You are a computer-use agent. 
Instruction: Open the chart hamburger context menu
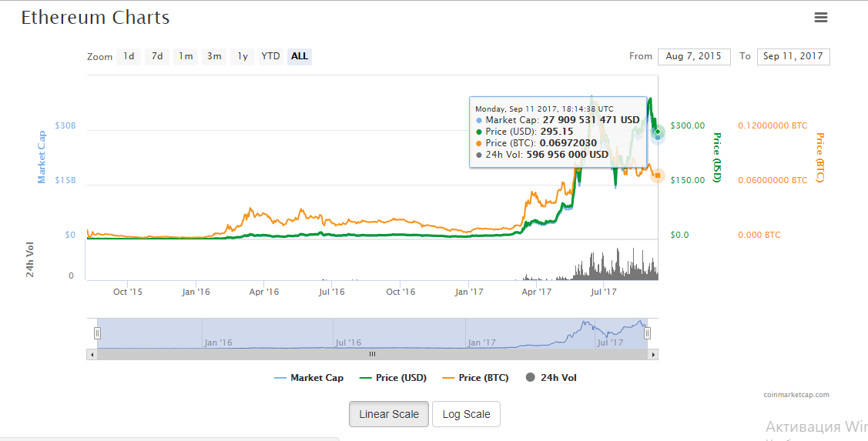(821, 18)
